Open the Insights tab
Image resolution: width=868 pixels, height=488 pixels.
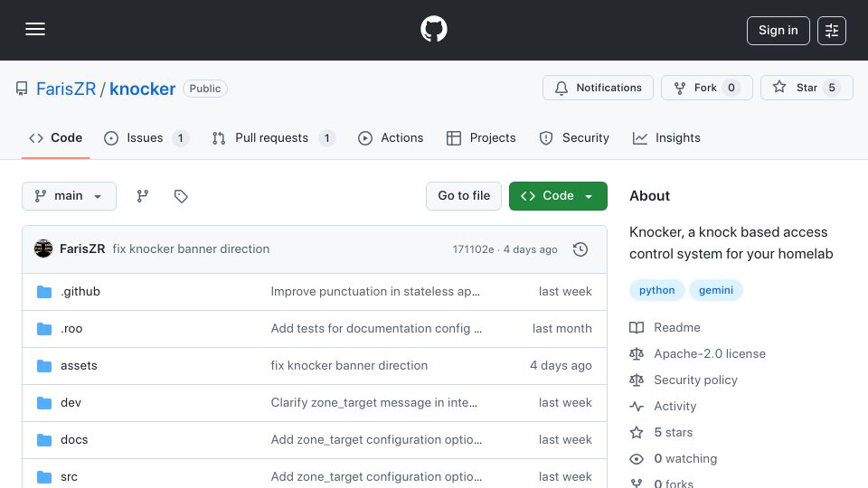(666, 137)
